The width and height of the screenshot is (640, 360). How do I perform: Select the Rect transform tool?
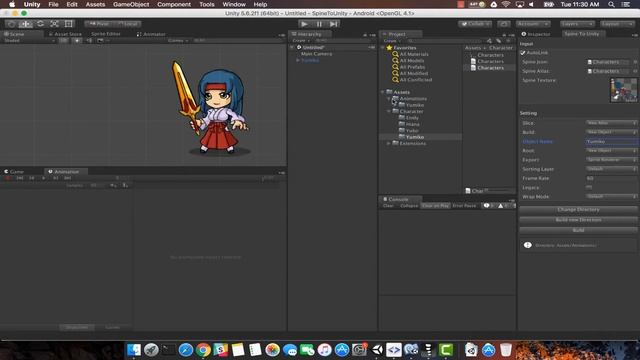69,24
